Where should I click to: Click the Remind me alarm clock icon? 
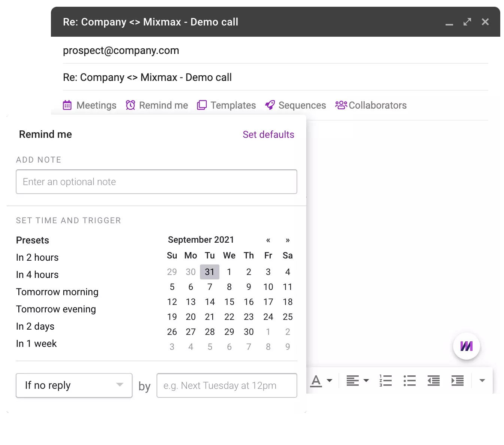[x=130, y=105]
